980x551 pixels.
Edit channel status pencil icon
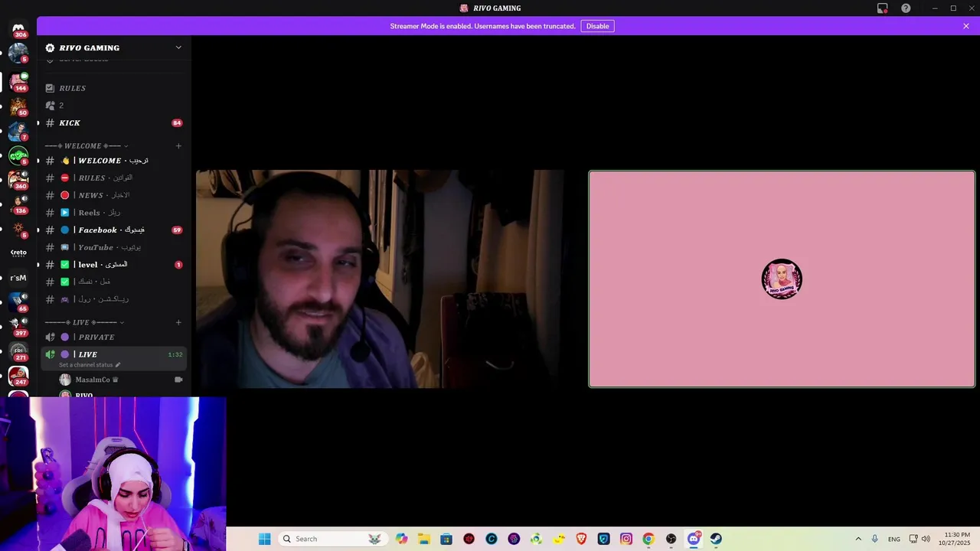coord(118,365)
